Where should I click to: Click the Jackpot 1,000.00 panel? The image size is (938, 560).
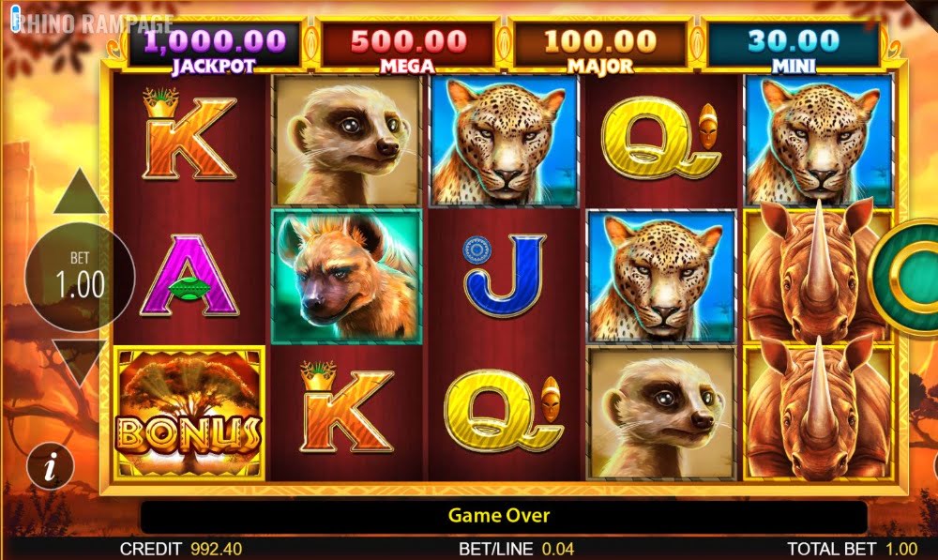click(x=214, y=47)
